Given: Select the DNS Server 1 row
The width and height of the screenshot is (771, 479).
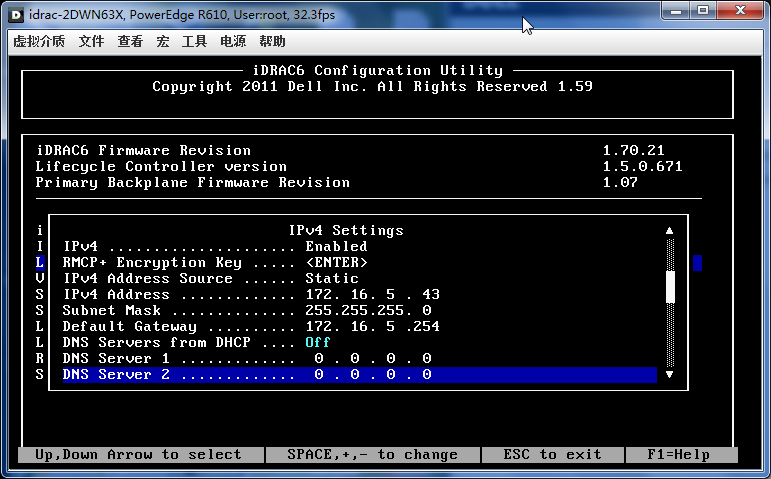Looking at the screenshot, I should pyautogui.click(x=359, y=359).
